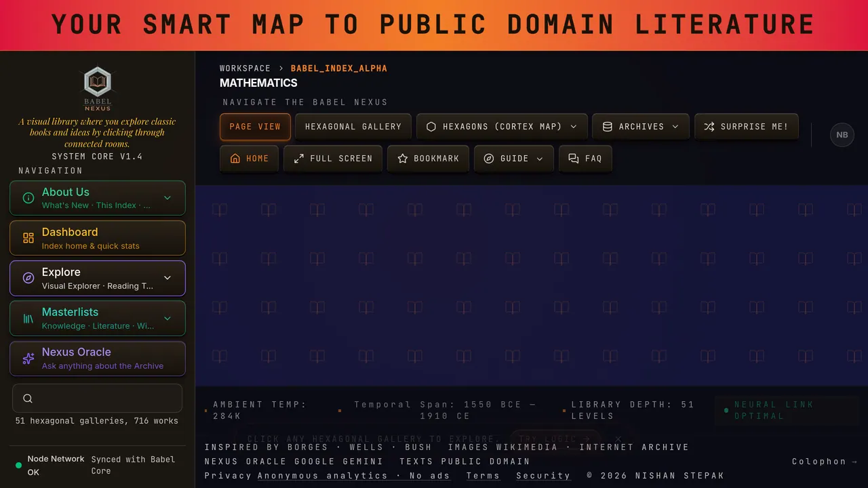Click the FAQ button
This screenshot has width=868, height=488.
[x=585, y=158]
